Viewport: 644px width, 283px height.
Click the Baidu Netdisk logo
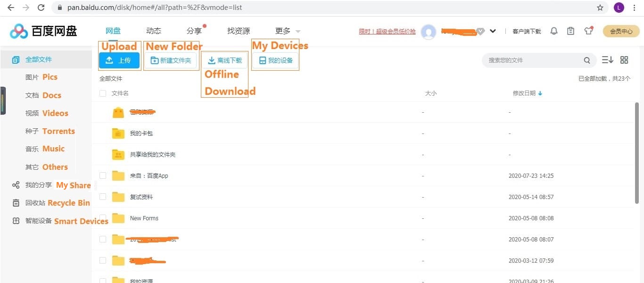(x=43, y=31)
